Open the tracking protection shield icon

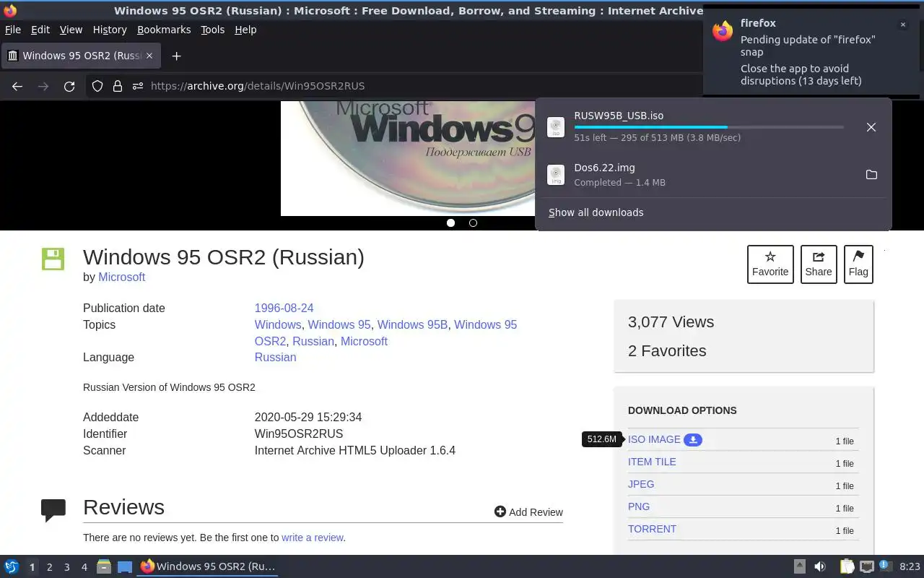click(x=97, y=86)
